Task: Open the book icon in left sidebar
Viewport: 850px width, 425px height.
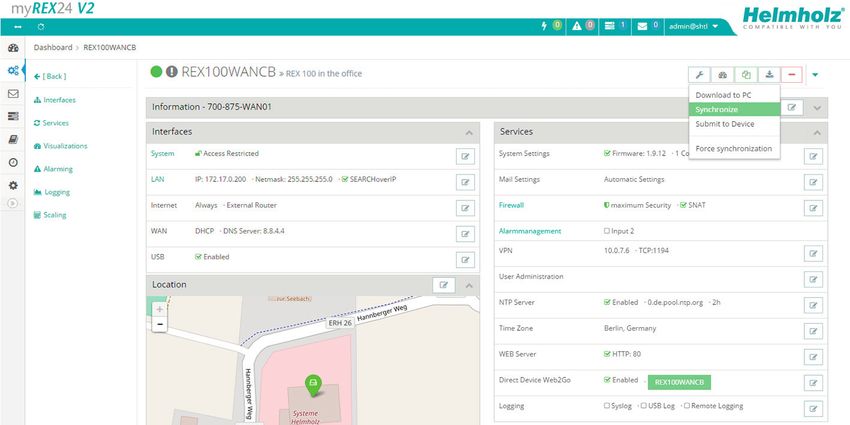Action: point(13,139)
